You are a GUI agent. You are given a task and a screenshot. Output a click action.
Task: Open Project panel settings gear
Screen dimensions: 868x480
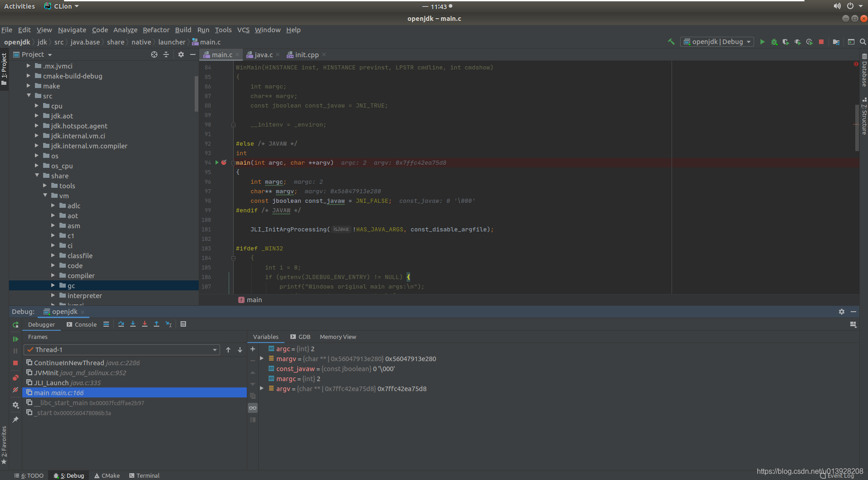[181, 54]
